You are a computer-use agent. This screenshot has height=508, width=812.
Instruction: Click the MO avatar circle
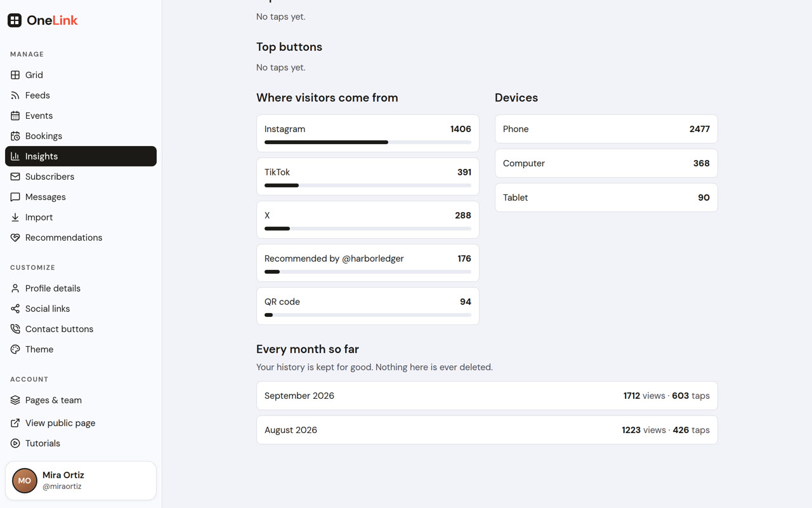25,481
